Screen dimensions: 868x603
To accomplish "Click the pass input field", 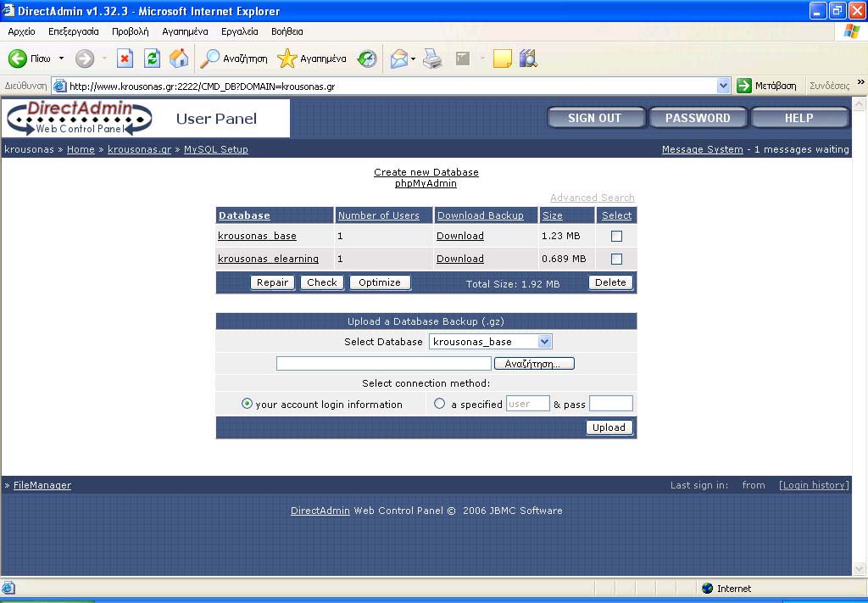I will (x=611, y=404).
